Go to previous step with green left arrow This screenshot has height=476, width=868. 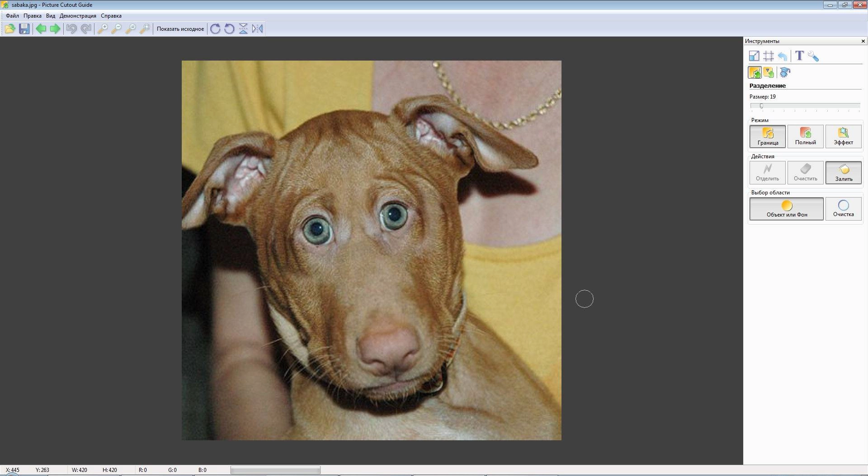(41, 29)
